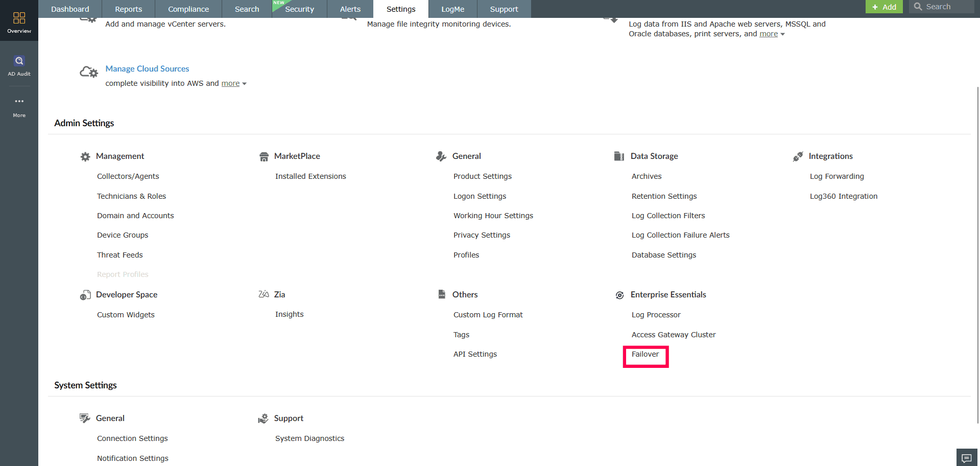Open the Support tab
The width and height of the screenshot is (980, 466).
pos(504,9)
